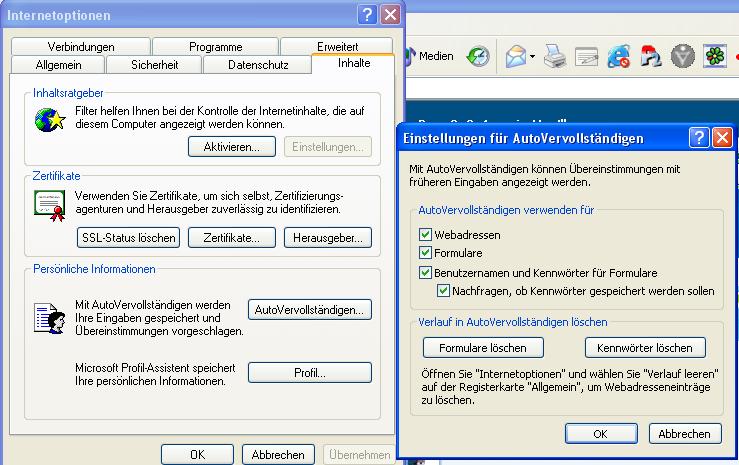
Task: Open the Profil... button
Action: coord(310,373)
